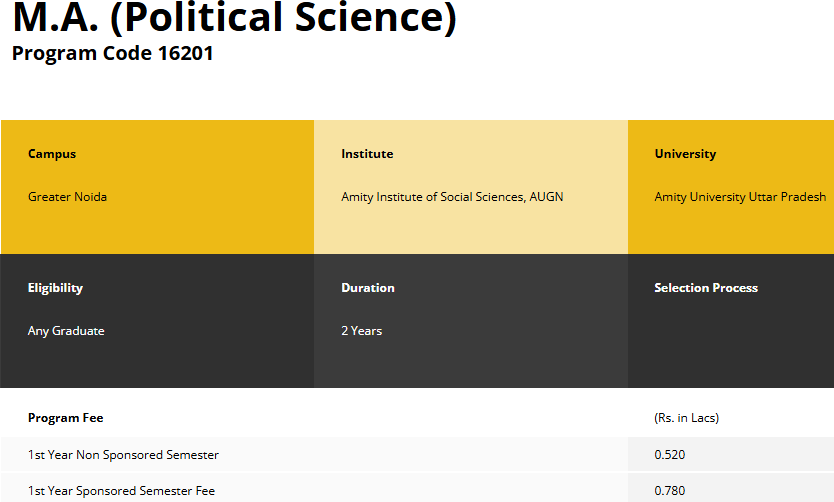Click the Any Graduate eligibility value
Screen dimensions: 834x502
66,331
